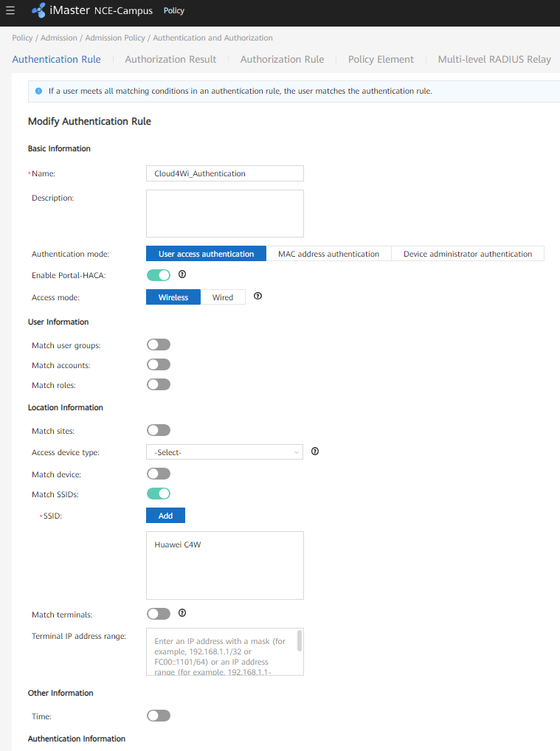Click the blue info icon in notice banner
Viewport: 560px width, 751px height.
[38, 91]
